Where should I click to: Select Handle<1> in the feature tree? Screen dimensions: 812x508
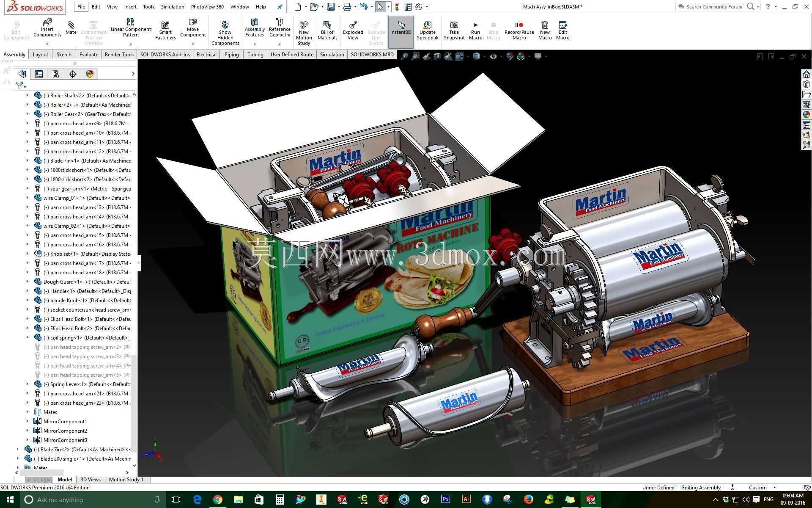coord(83,291)
